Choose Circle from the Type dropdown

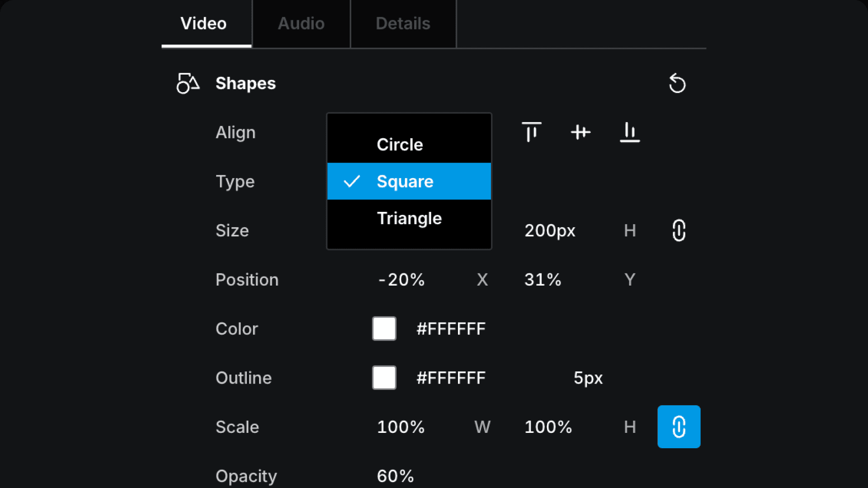(x=409, y=145)
